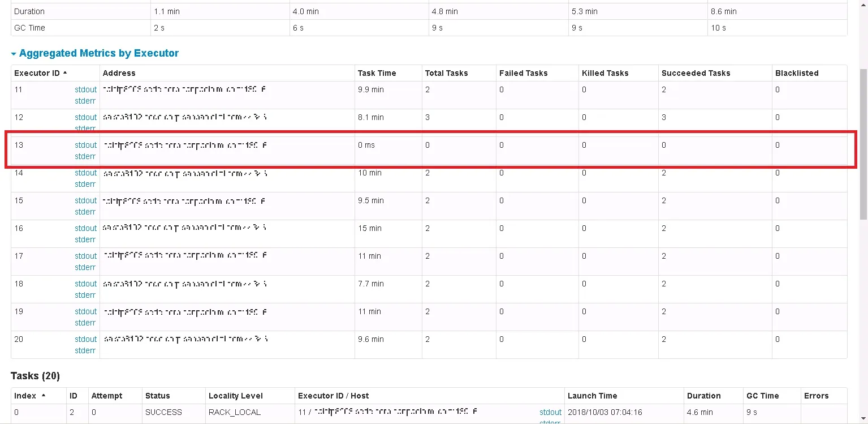
Task: View stdout log of executor 13
Action: tap(85, 145)
